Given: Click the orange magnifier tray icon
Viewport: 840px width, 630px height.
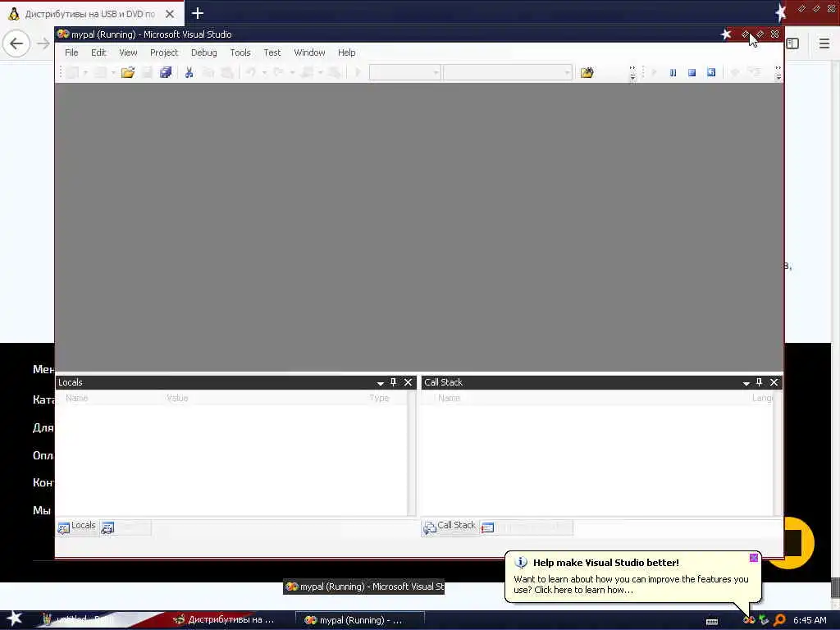Looking at the screenshot, I should coord(780,620).
